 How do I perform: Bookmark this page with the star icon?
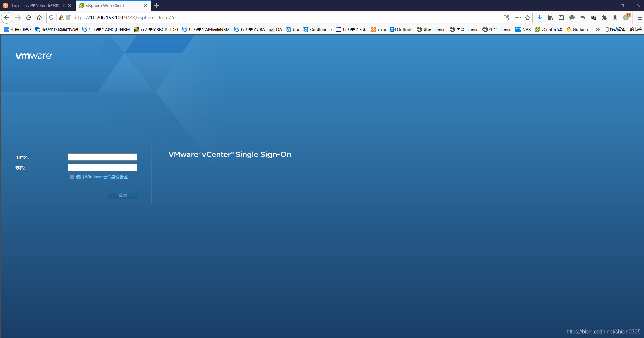coord(528,18)
